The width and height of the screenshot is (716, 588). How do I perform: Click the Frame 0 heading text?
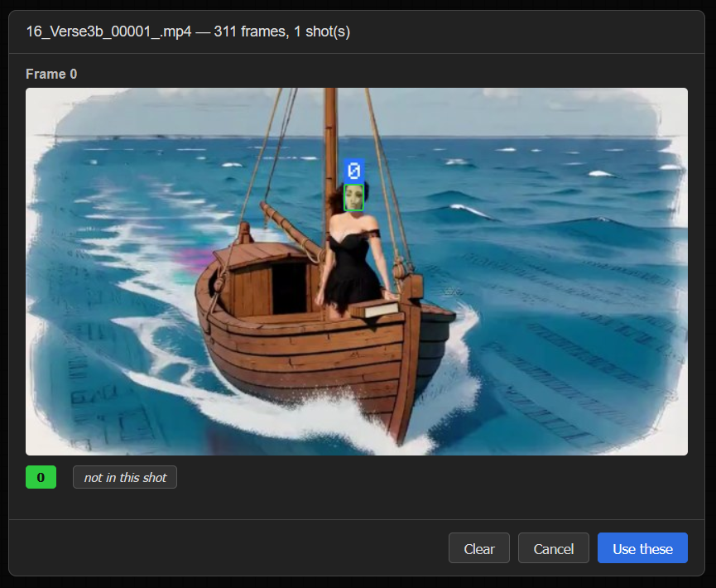[x=51, y=74]
